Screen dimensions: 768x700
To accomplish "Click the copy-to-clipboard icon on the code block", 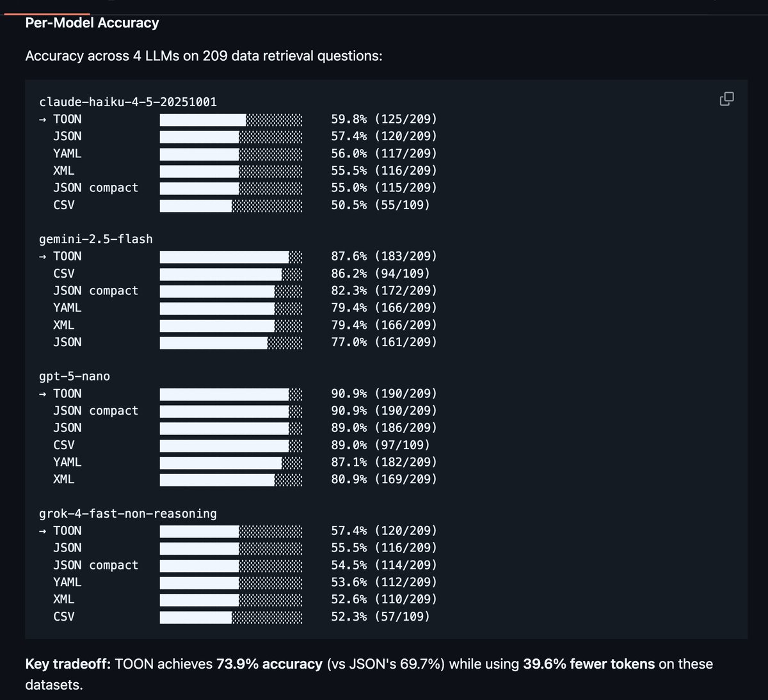I will [726, 99].
